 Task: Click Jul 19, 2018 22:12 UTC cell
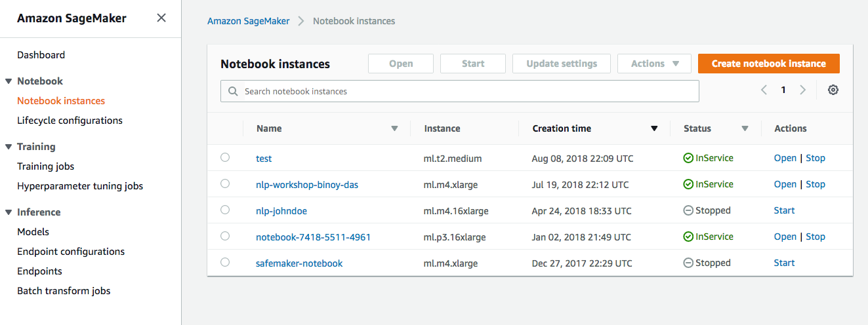pyautogui.click(x=580, y=185)
